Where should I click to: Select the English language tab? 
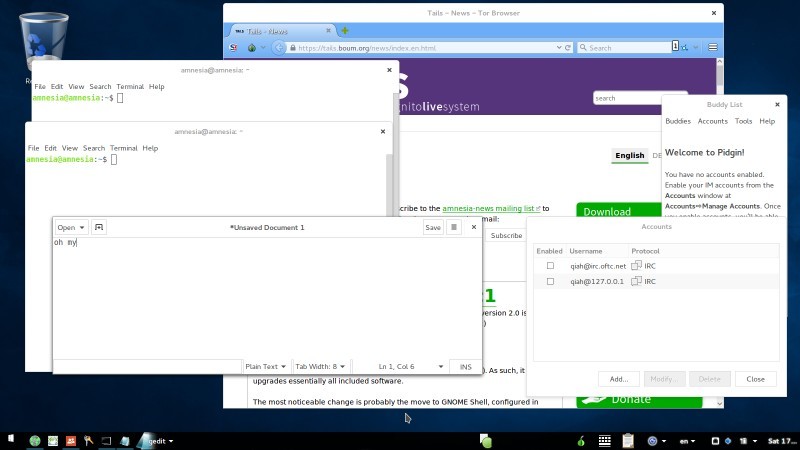tap(630, 156)
